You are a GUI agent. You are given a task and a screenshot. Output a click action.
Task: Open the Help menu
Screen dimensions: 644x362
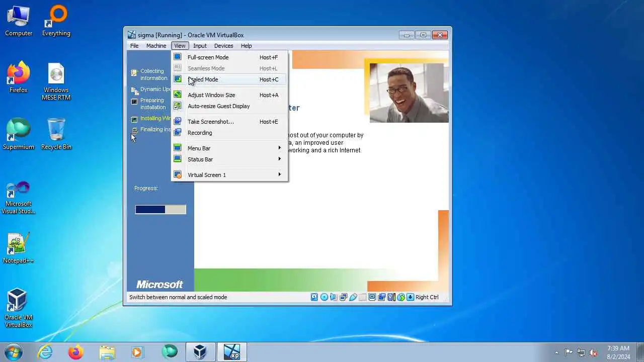[246, 46]
